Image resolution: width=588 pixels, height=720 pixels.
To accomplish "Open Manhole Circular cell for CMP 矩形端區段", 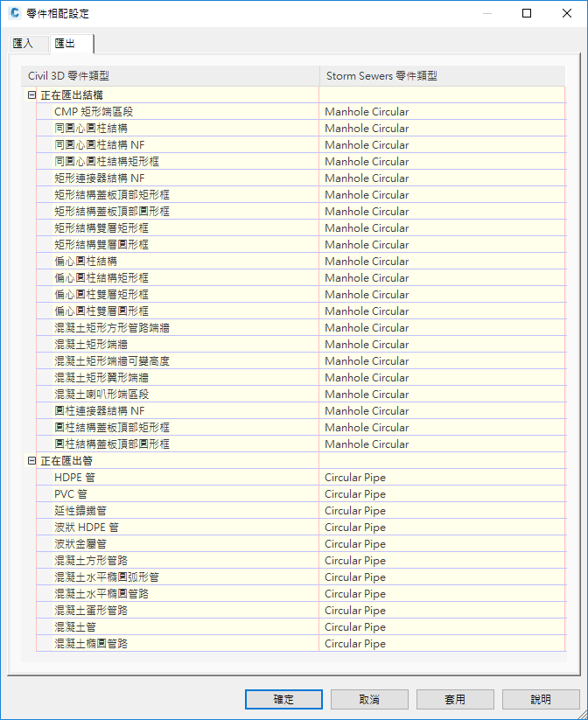I will [x=443, y=112].
